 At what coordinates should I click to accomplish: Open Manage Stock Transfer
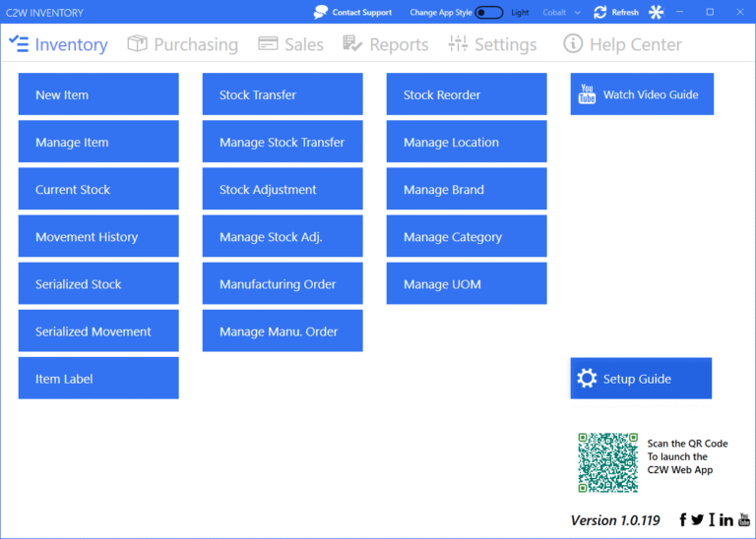coord(283,142)
